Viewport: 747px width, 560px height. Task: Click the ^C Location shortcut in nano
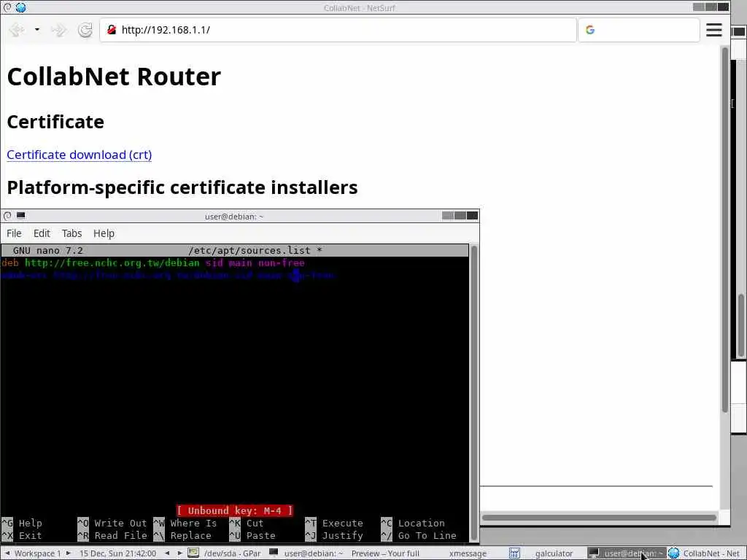[413, 523]
